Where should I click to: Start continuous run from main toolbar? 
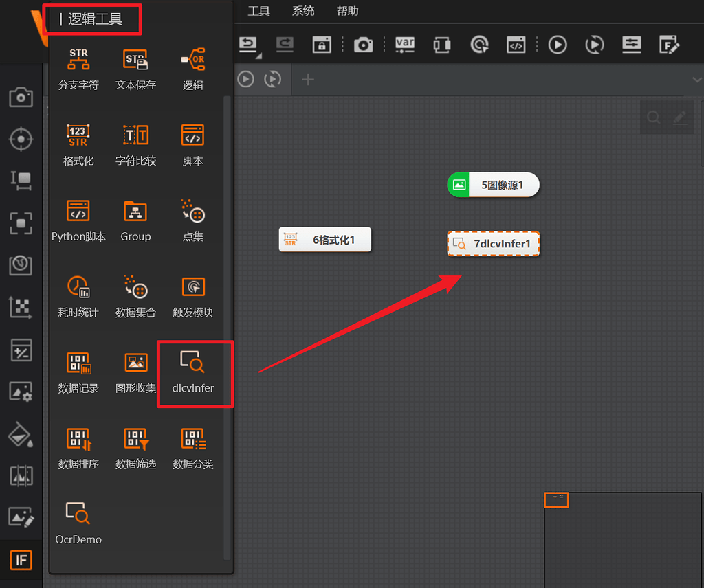pyautogui.click(x=595, y=45)
